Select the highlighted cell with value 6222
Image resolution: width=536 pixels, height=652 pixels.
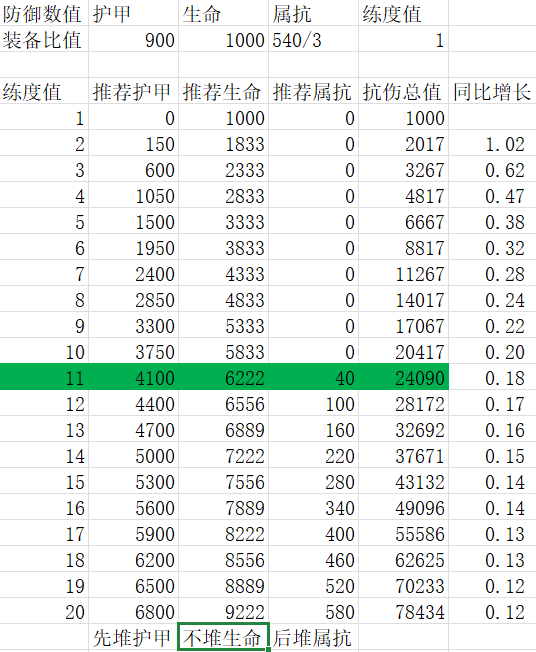[223, 377]
